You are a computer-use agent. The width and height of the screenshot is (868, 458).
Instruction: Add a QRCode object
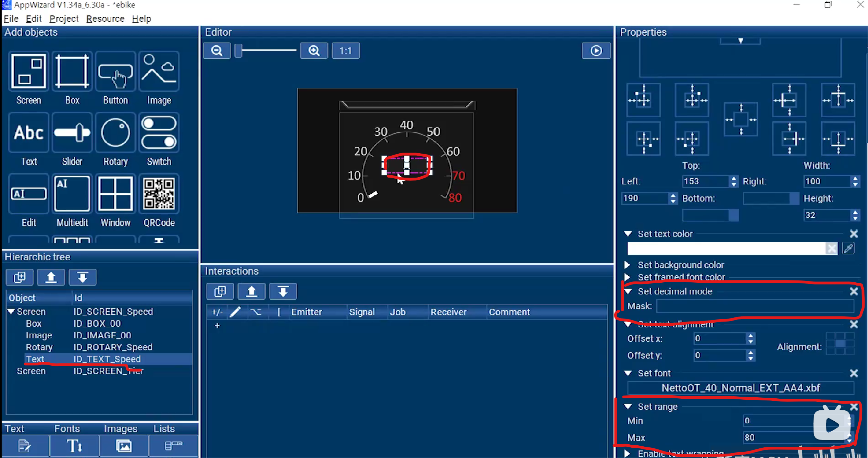click(x=159, y=194)
